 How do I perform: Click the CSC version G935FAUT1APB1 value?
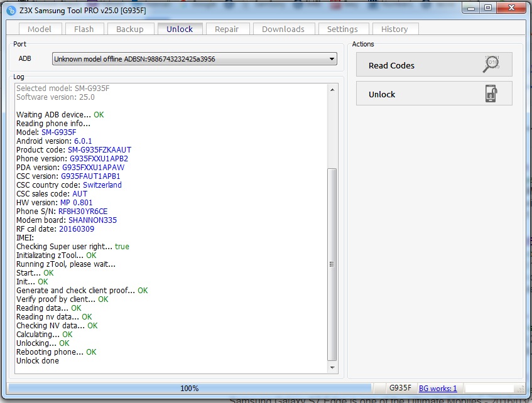click(x=90, y=176)
